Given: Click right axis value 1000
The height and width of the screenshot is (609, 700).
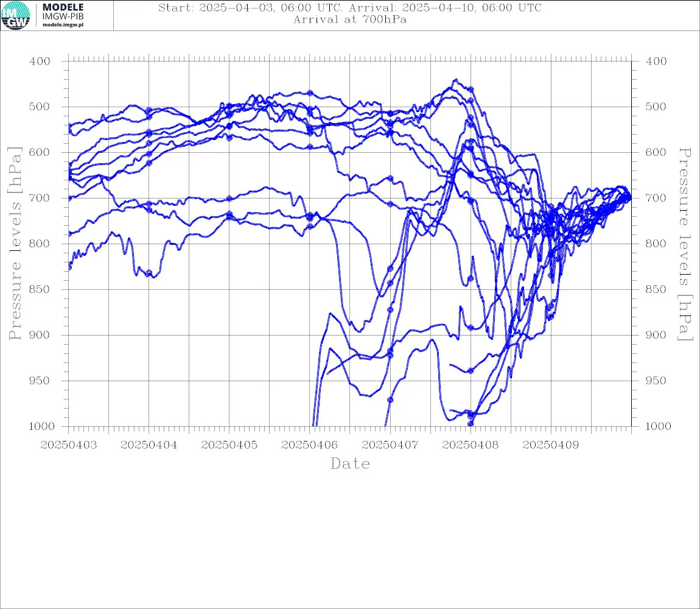Looking at the screenshot, I should (x=658, y=426).
